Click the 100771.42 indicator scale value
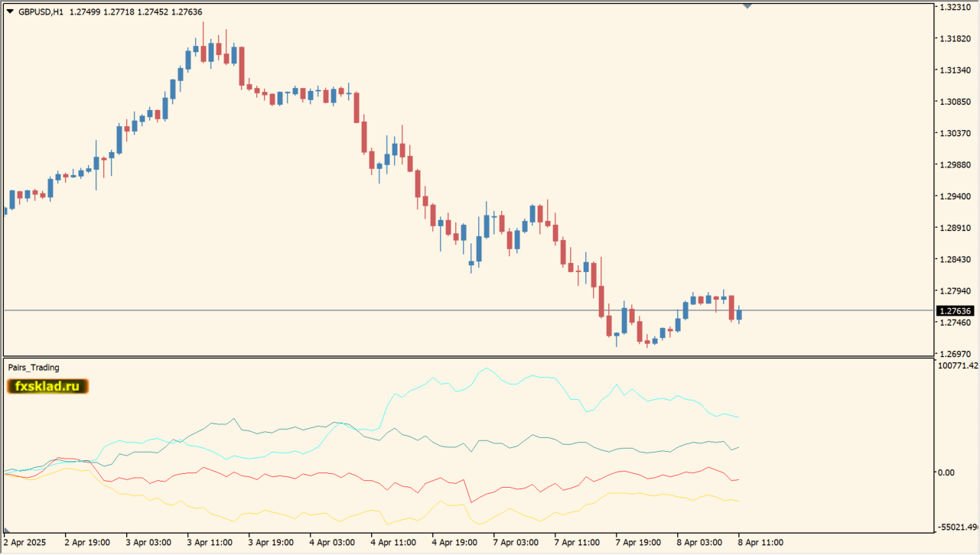The height and width of the screenshot is (555, 980). tap(957, 366)
